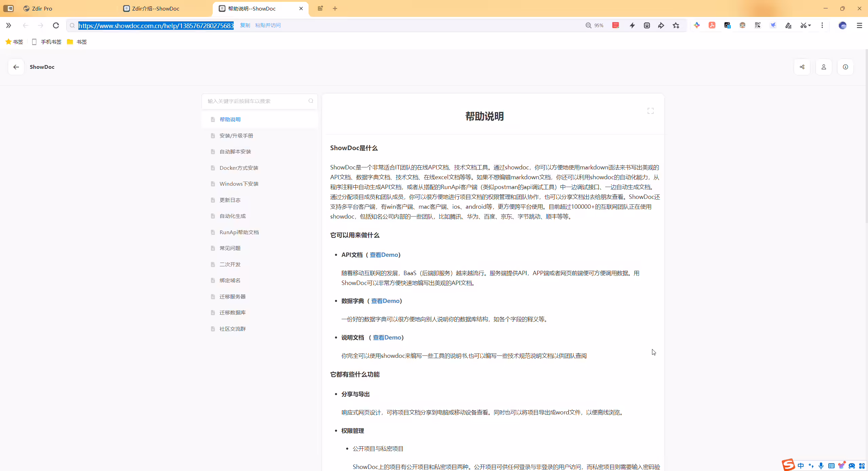This screenshot has height=471, width=868.
Task: Expand the browser sidebar chevron
Action: point(8,25)
